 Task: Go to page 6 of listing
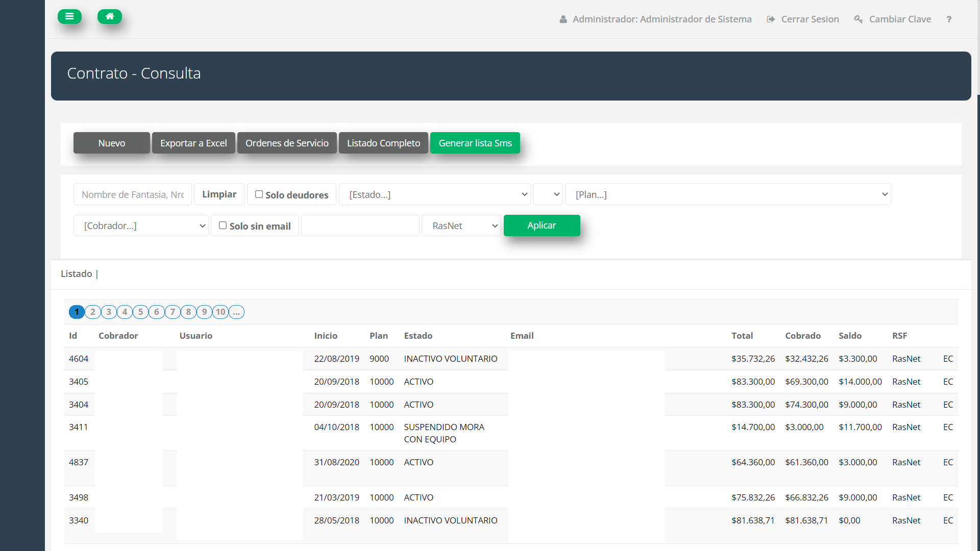(157, 312)
